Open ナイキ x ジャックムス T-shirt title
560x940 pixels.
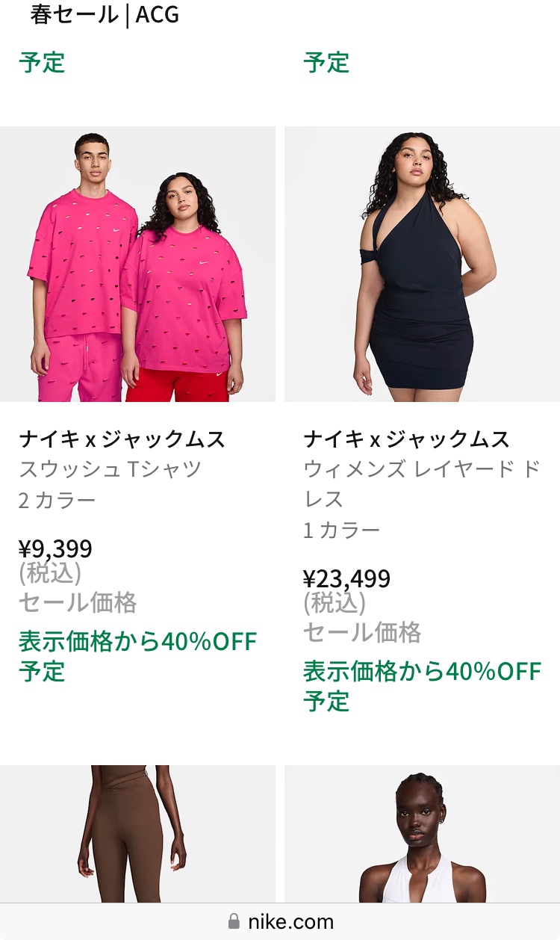coord(122,439)
